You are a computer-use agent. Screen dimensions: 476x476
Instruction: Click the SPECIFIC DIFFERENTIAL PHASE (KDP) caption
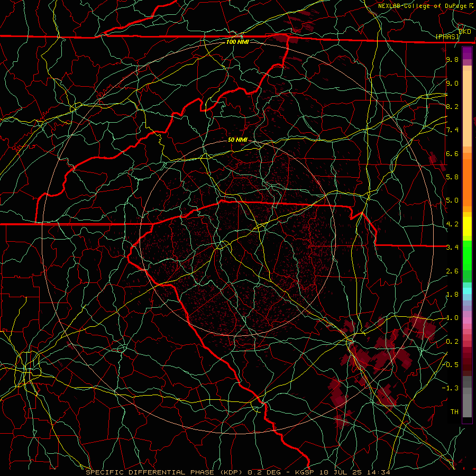(x=164, y=472)
